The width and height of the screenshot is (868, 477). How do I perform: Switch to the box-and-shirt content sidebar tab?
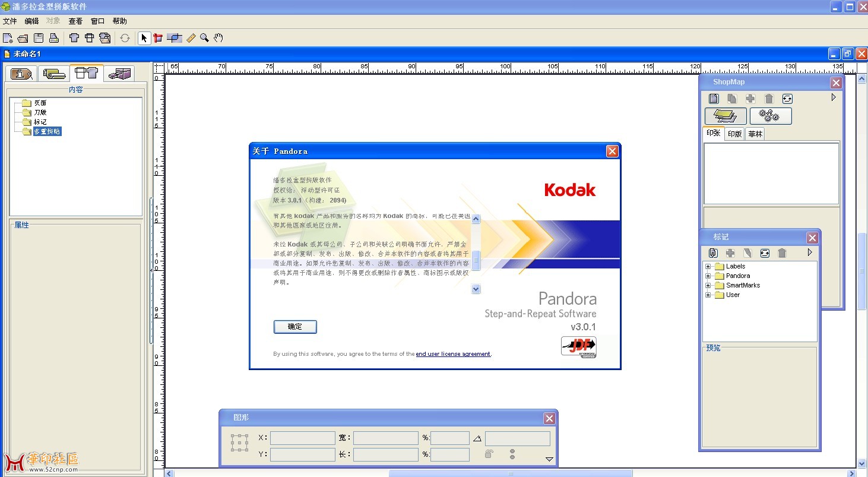(87, 73)
